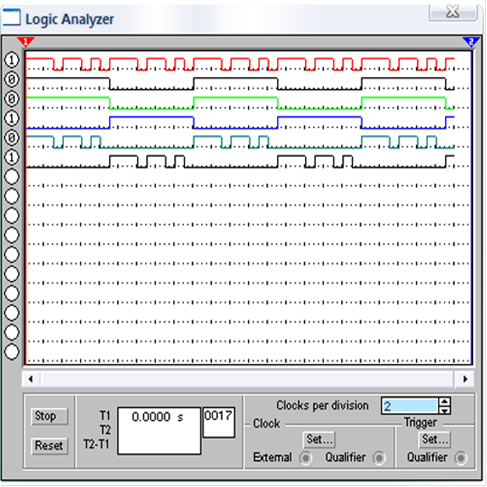Click the sixth channel terminal circle
This screenshot has width=487, height=487.
[12, 157]
